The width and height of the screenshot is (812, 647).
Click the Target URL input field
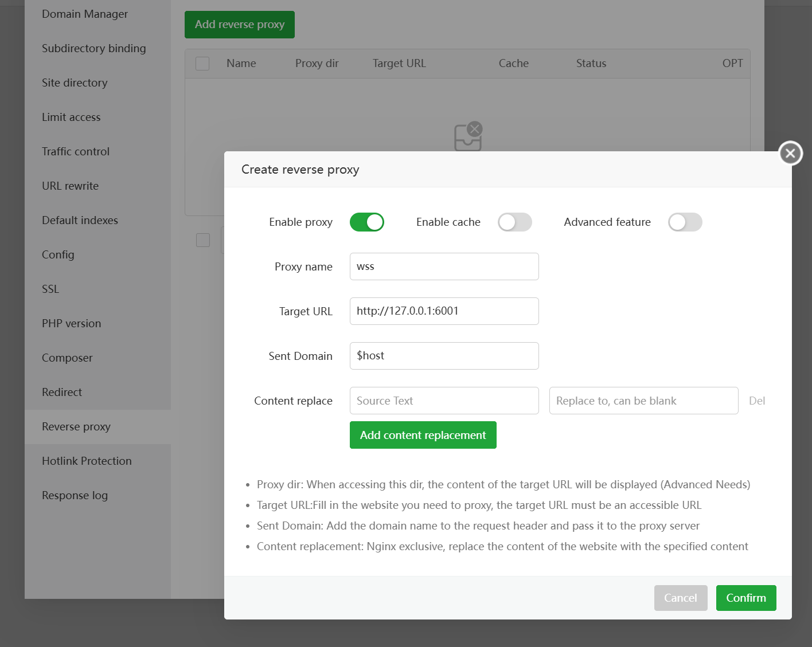coord(444,311)
